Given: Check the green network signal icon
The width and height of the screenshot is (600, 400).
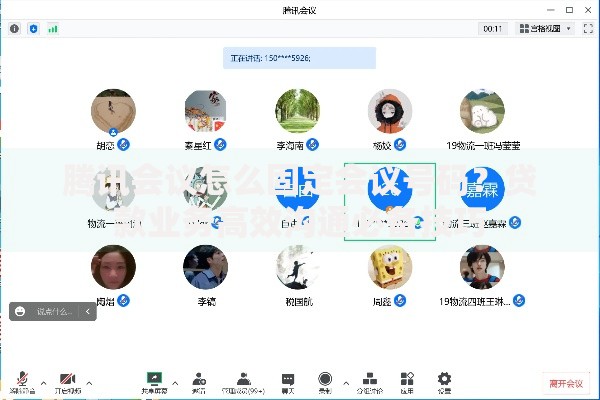Looking at the screenshot, I should coord(53,29).
